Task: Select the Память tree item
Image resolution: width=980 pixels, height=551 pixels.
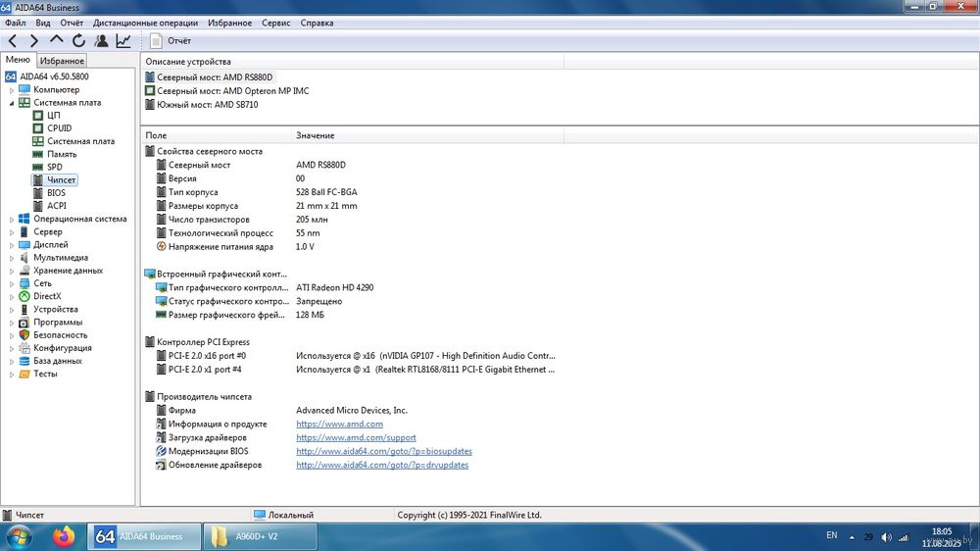Action: [x=62, y=154]
